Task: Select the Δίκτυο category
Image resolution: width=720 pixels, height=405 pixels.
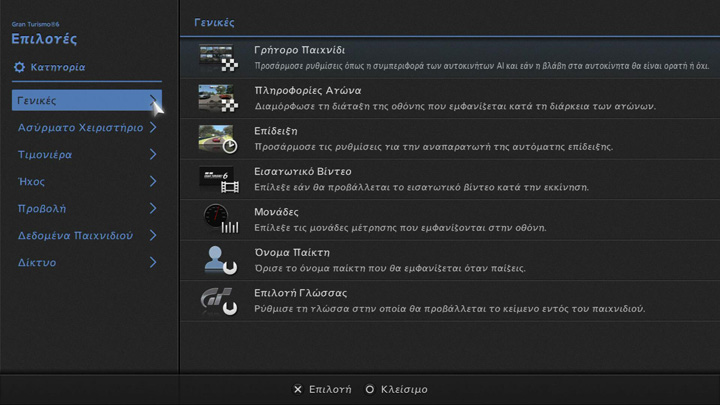Action: [x=37, y=263]
